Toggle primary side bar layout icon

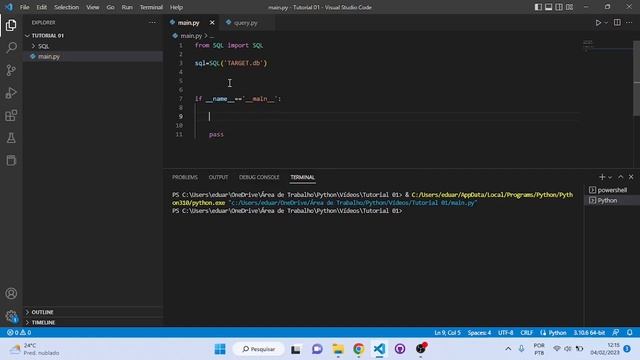[538, 7]
